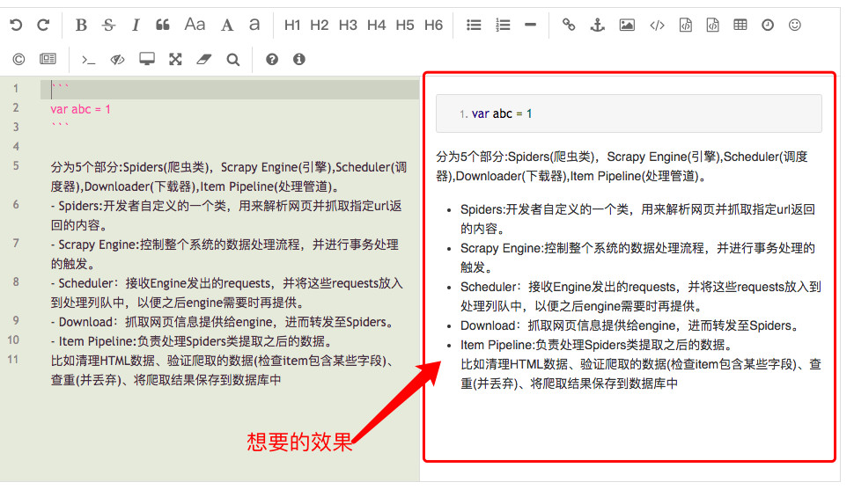Open go-to-line with terminal icon

88,59
